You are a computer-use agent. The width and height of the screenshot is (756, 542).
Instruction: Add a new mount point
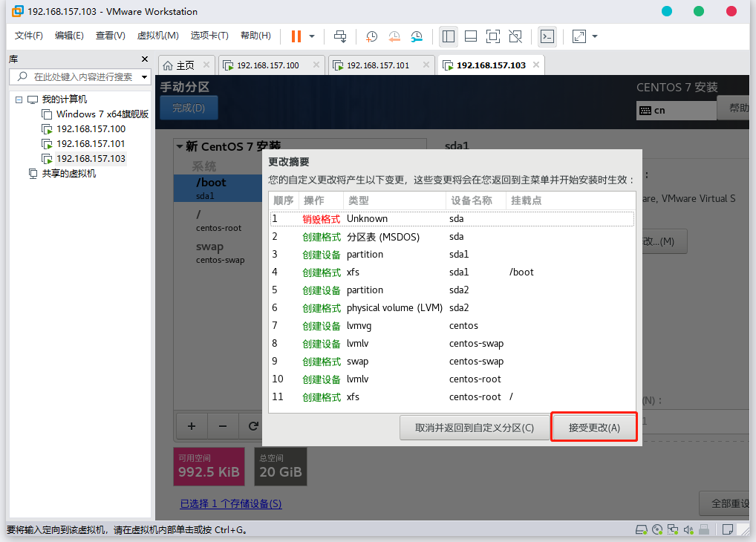coord(192,426)
